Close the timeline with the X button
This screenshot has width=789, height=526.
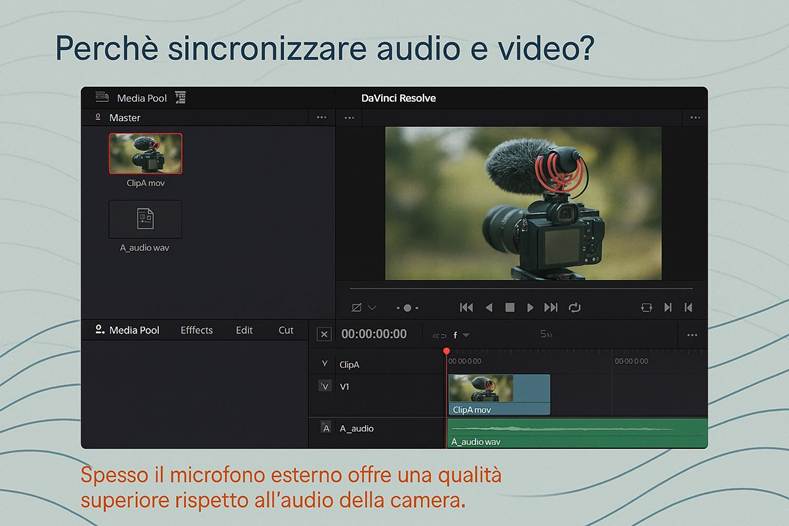[324, 334]
